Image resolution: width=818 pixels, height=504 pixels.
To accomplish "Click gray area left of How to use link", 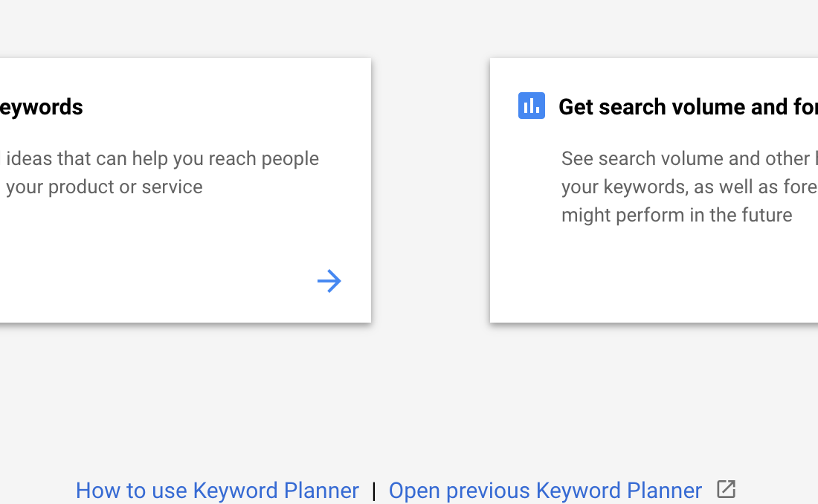I will click(x=36, y=491).
